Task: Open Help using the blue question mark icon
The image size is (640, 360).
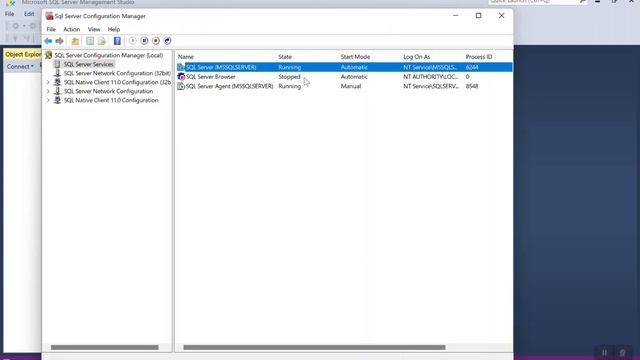Action: (117, 41)
